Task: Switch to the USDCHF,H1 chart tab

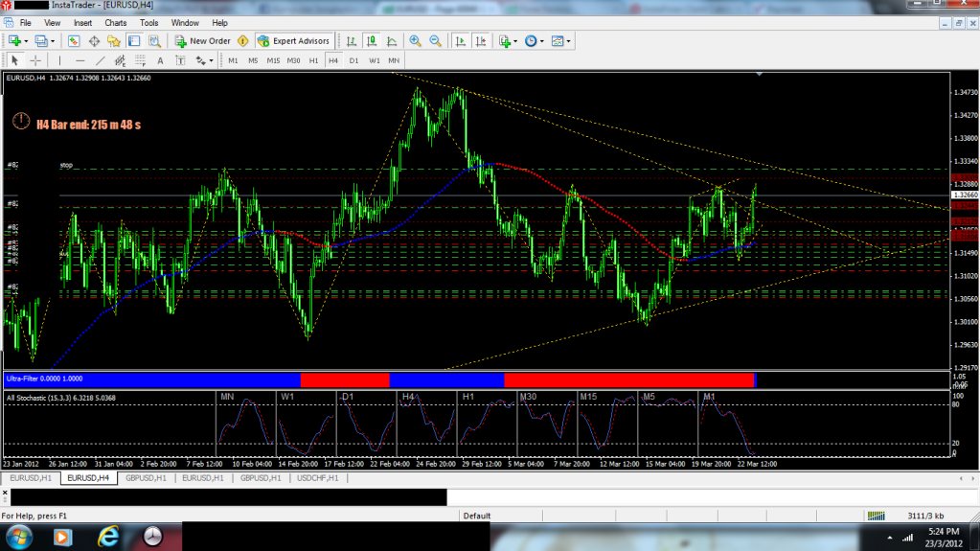Action: point(317,478)
